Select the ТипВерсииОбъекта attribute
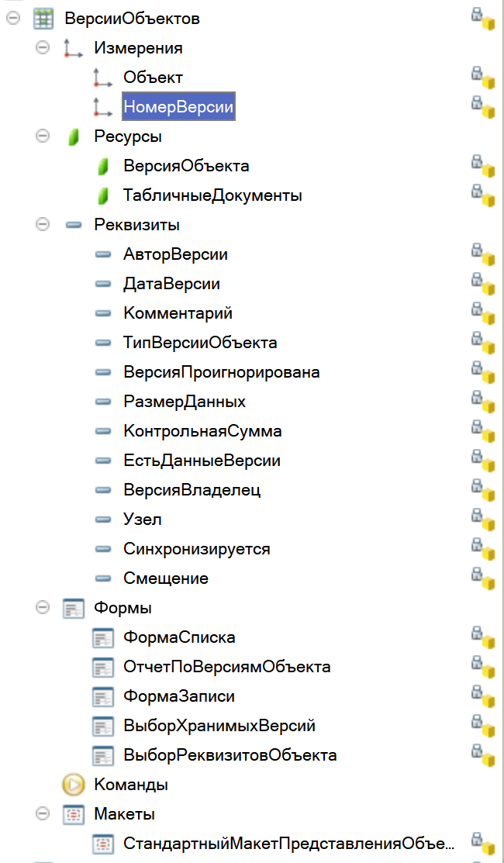 tap(200, 343)
